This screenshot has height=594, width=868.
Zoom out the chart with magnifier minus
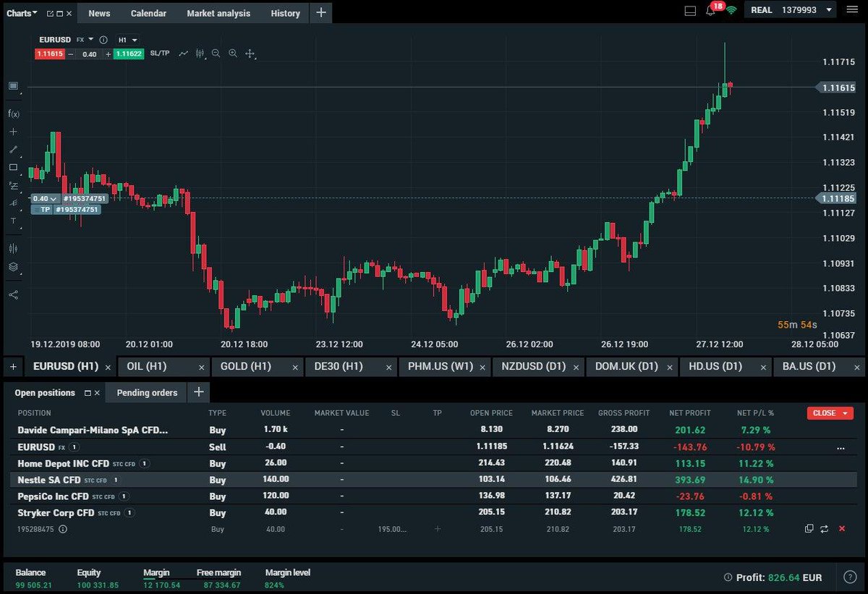[216, 54]
